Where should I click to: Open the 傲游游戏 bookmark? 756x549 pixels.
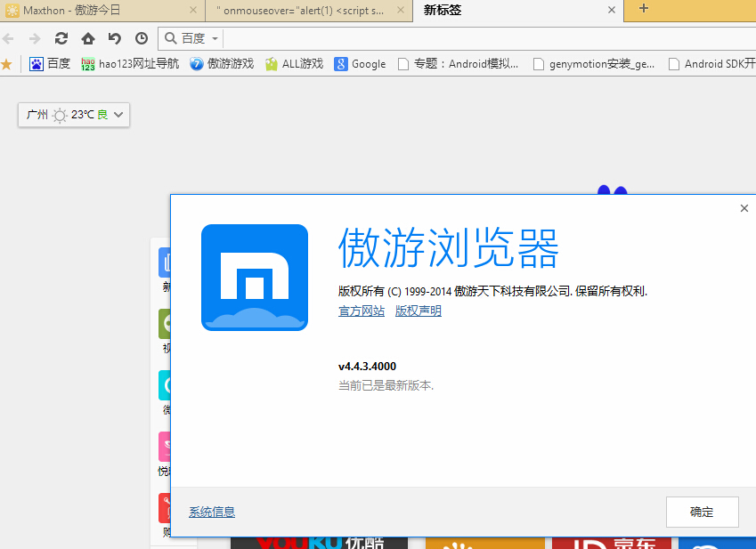[222, 63]
